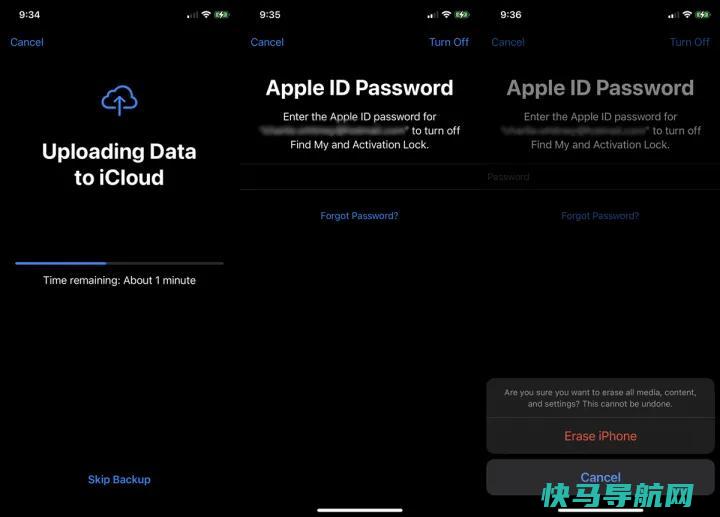Tap the cellular signal icon on 9:35 screen
Screen dimensions: 720x517
[x=433, y=15]
